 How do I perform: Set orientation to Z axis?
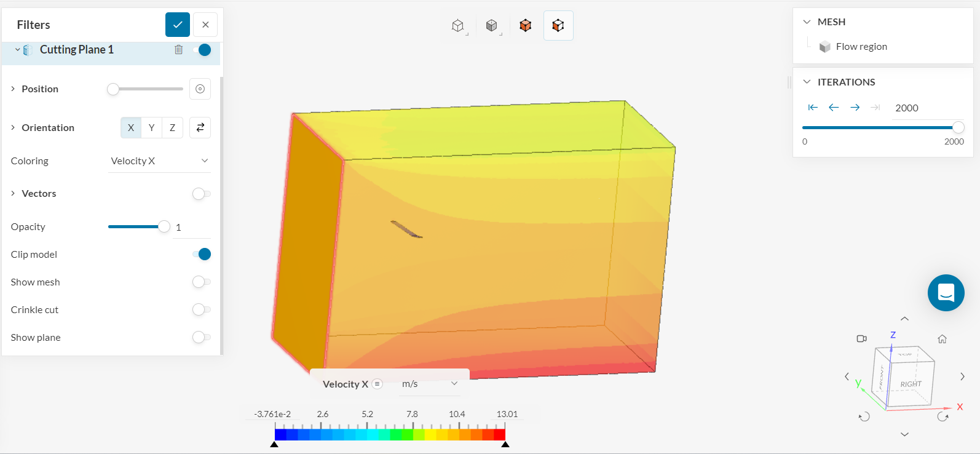pos(173,128)
